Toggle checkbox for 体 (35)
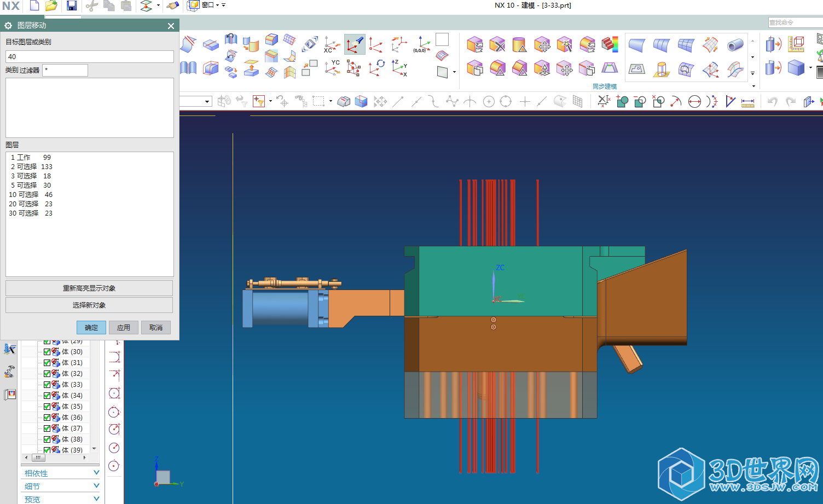 [x=47, y=407]
